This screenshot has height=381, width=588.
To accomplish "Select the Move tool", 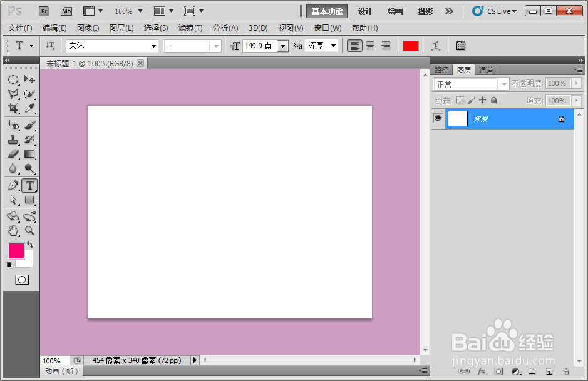I will (29, 79).
